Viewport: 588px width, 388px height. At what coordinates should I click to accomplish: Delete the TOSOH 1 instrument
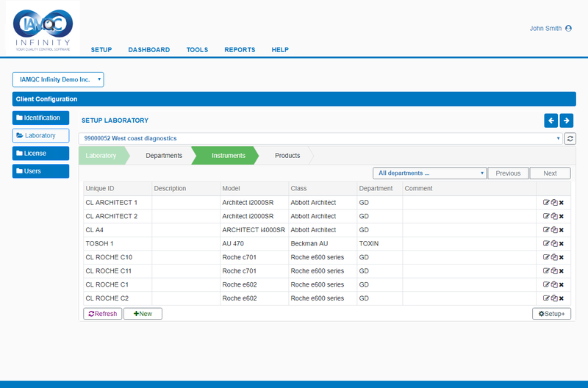pos(562,244)
